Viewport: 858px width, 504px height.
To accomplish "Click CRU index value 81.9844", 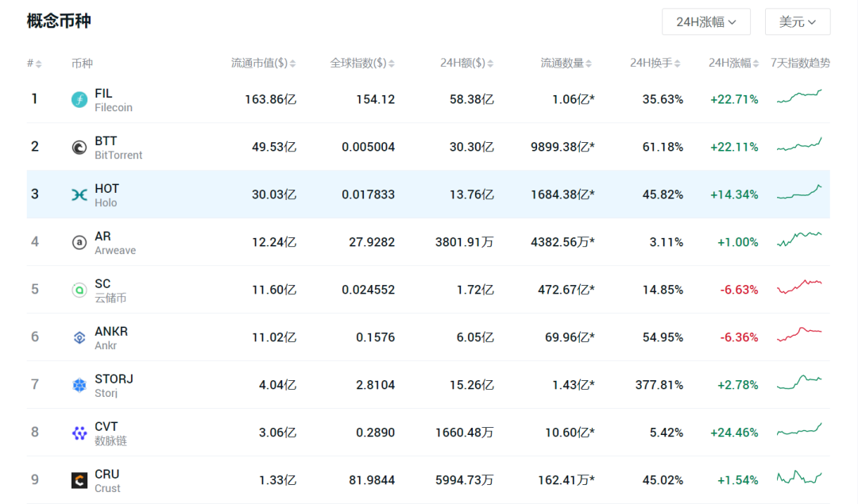I will click(x=372, y=480).
